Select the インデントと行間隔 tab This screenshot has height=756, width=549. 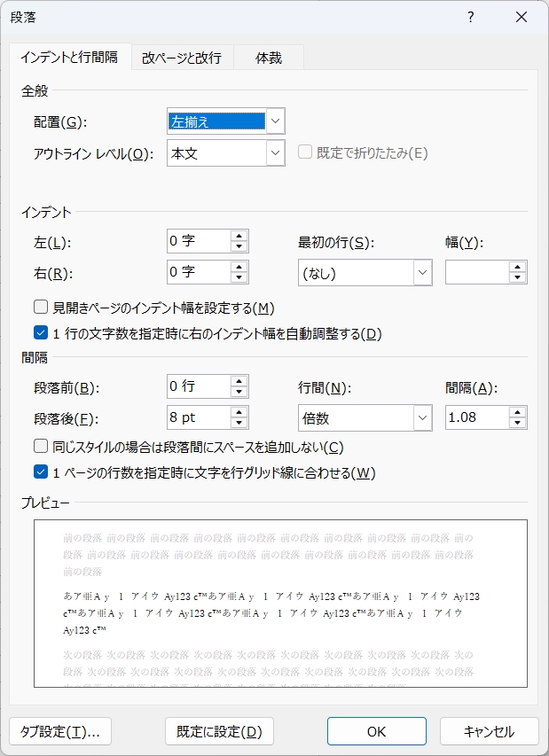70,57
